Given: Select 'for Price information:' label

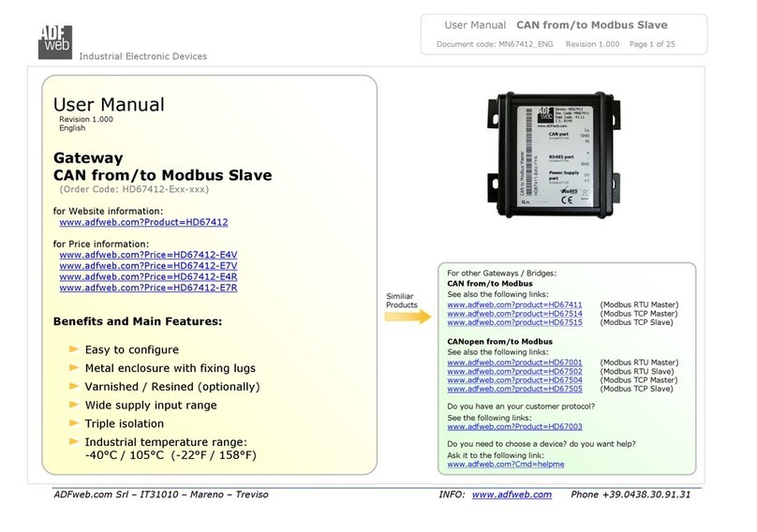Looking at the screenshot, I should tap(101, 244).
